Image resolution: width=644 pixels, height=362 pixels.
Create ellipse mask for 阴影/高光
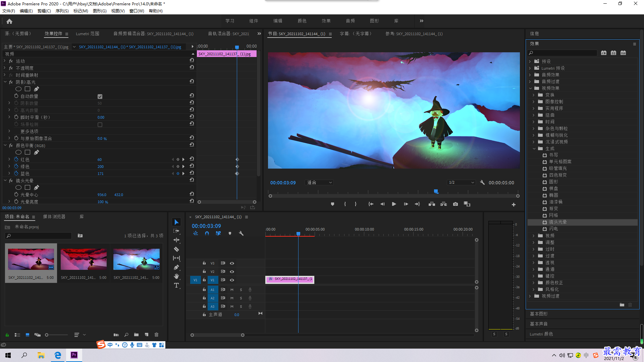pos(18,89)
